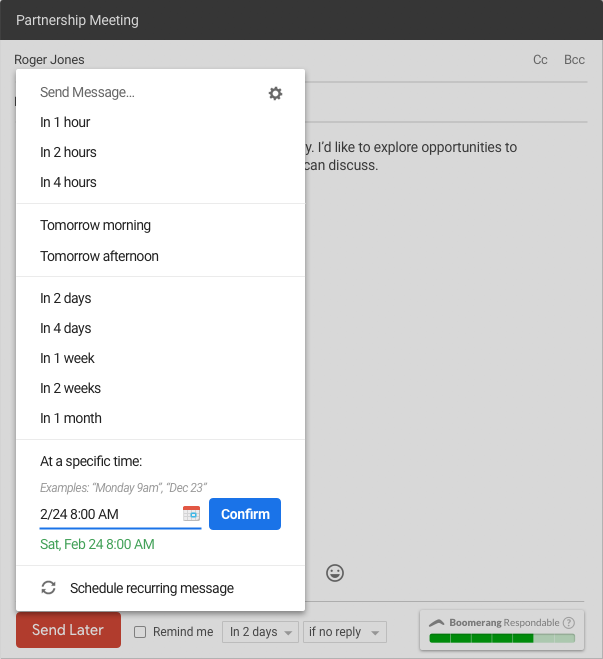Open Boomerang settings gear icon
Screen dimensions: 603x659
(275, 93)
